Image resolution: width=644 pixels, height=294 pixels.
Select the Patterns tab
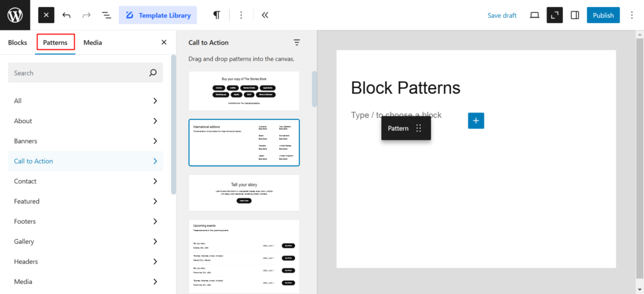(x=55, y=42)
